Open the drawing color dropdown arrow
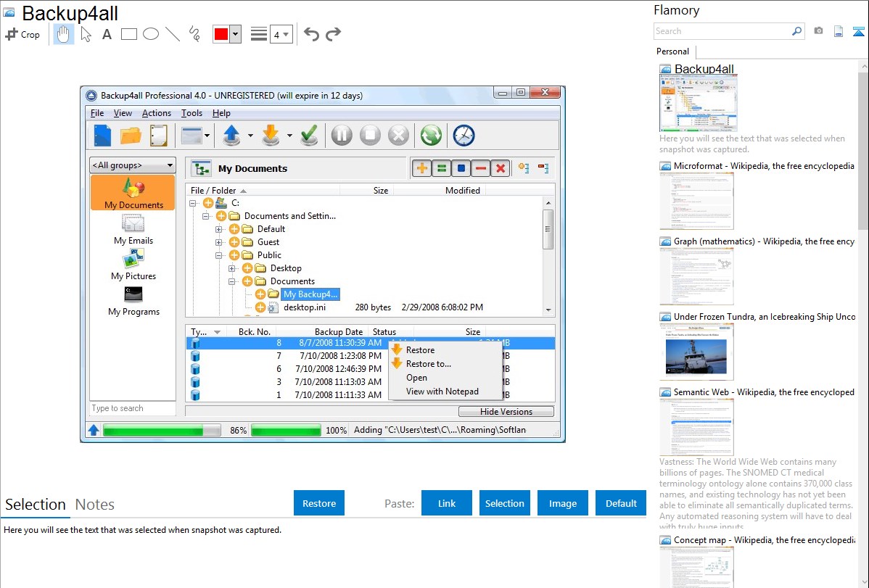The width and height of the screenshot is (869, 588). 236,34
